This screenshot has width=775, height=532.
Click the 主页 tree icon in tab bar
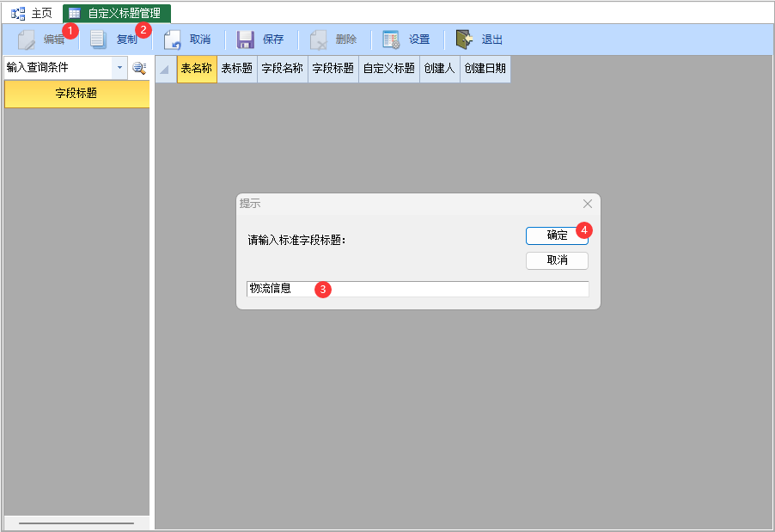[18, 14]
